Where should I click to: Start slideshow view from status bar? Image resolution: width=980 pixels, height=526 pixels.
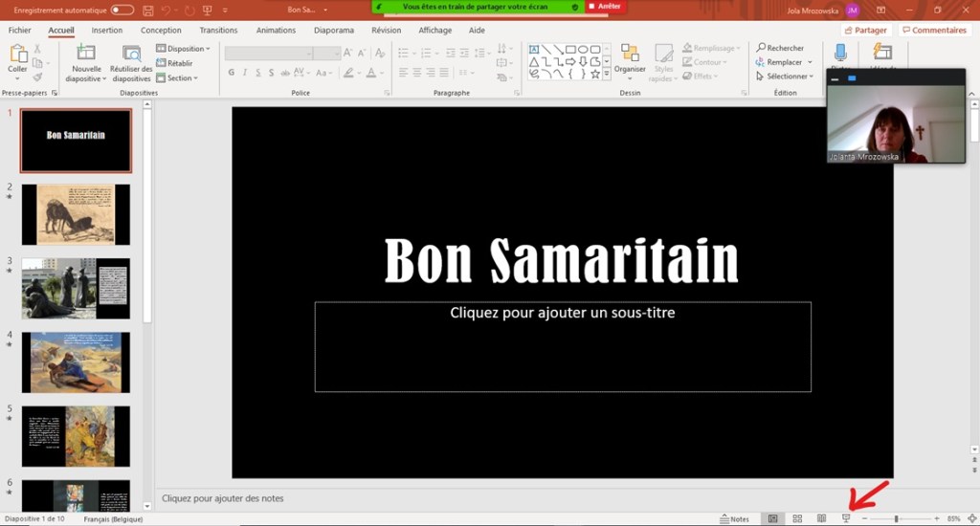click(845, 518)
